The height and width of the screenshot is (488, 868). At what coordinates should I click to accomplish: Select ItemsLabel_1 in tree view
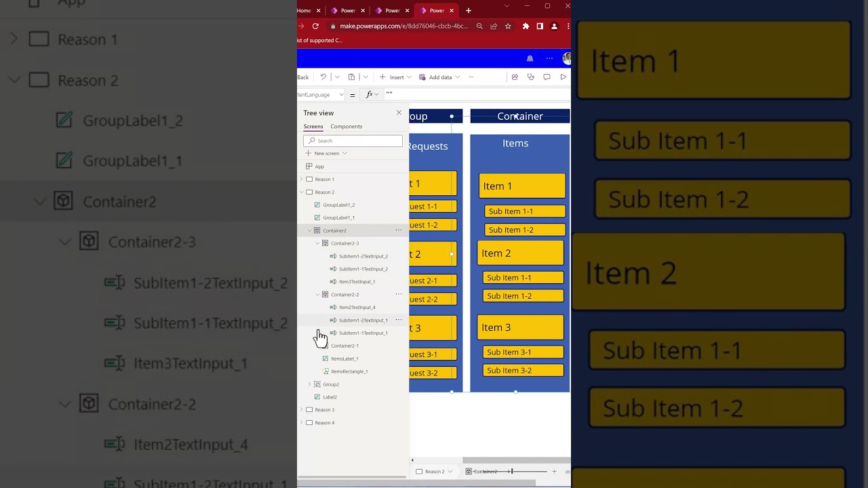[344, 359]
